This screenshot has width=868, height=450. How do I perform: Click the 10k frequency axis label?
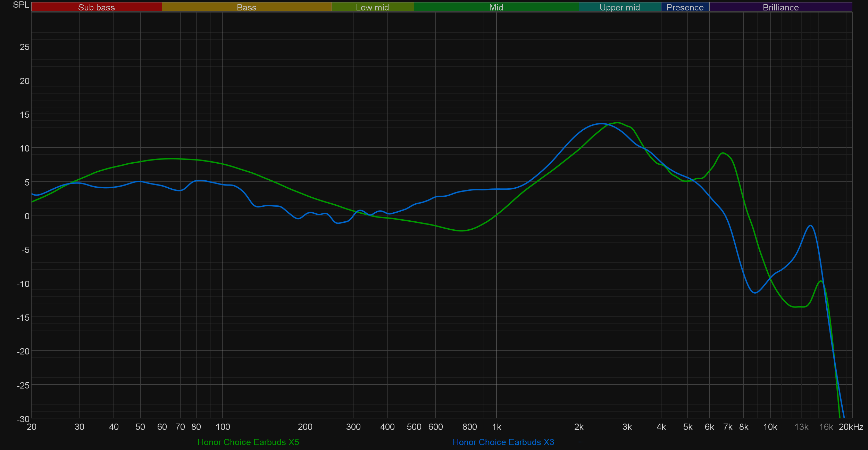click(770, 427)
